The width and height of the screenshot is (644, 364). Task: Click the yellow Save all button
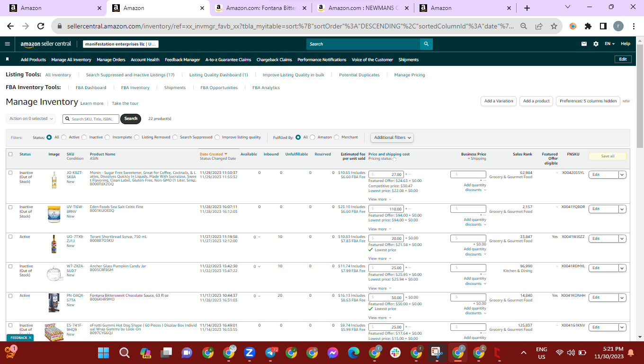[x=608, y=156]
